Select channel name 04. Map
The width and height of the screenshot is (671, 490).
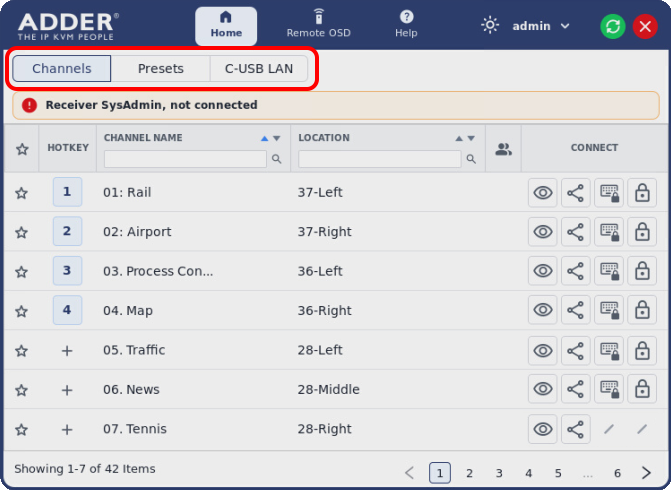pos(128,310)
